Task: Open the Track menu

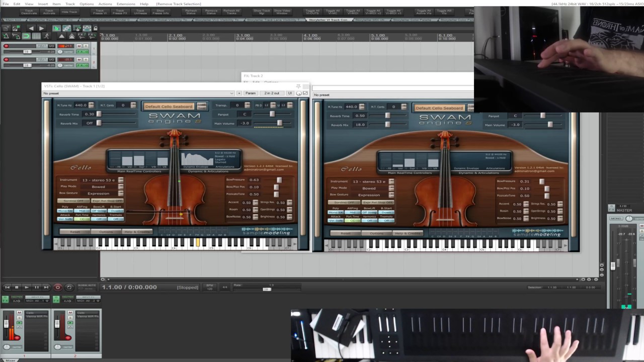Action: click(x=70, y=4)
